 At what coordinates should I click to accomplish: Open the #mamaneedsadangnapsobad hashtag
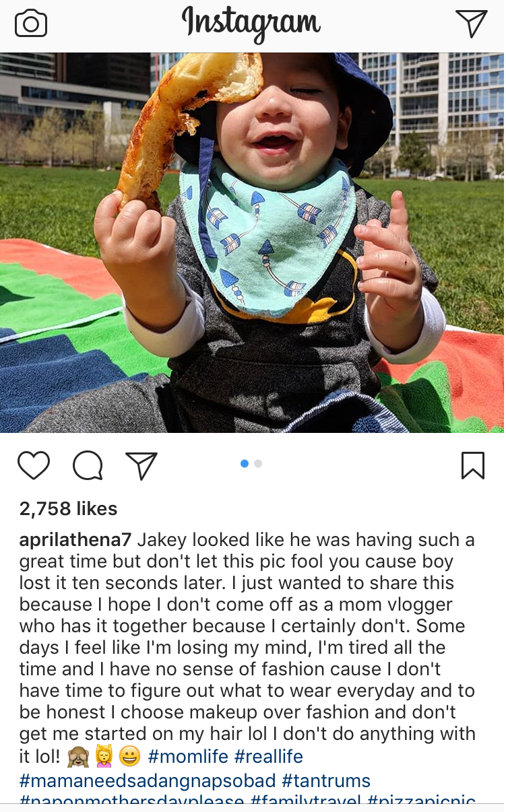click(148, 780)
